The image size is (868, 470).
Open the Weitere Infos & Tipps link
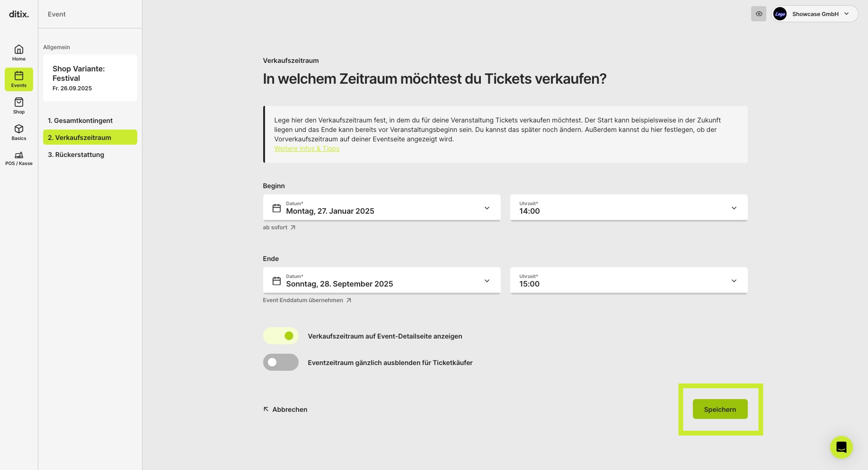coord(307,148)
